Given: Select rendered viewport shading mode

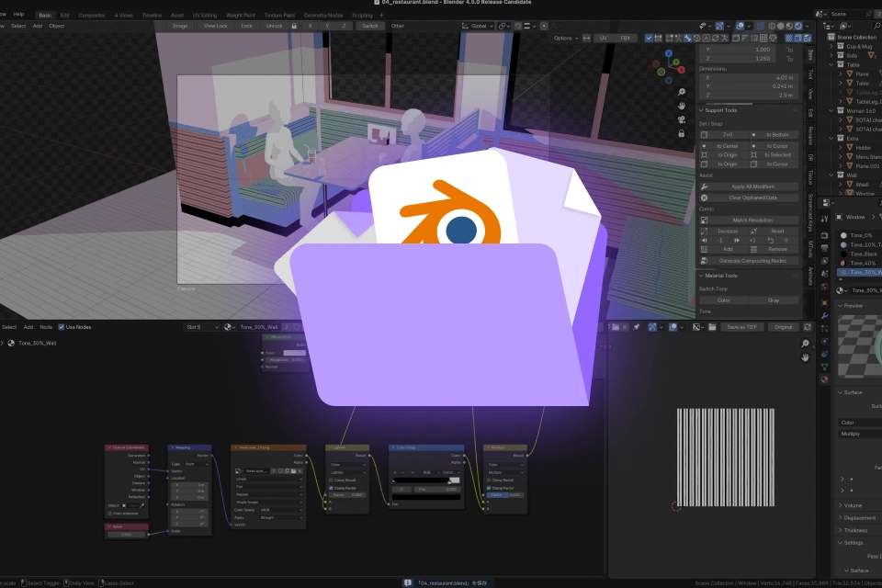Looking at the screenshot, I should pyautogui.click(x=798, y=26).
